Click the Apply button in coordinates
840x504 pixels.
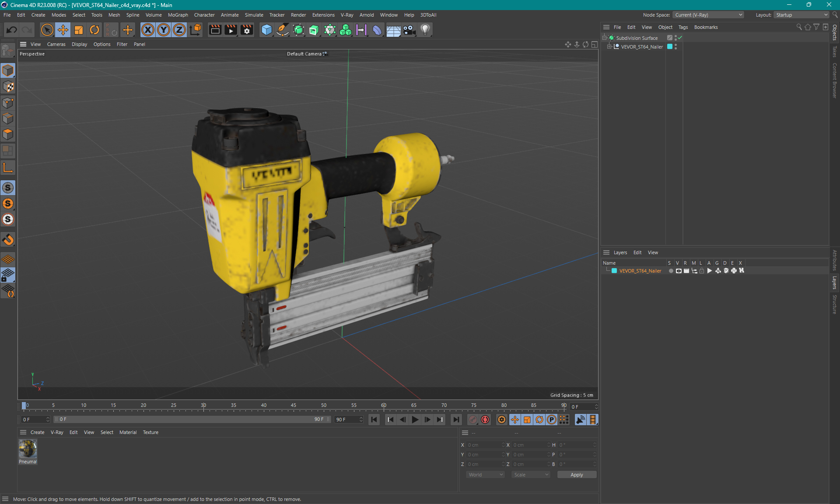[x=574, y=475]
